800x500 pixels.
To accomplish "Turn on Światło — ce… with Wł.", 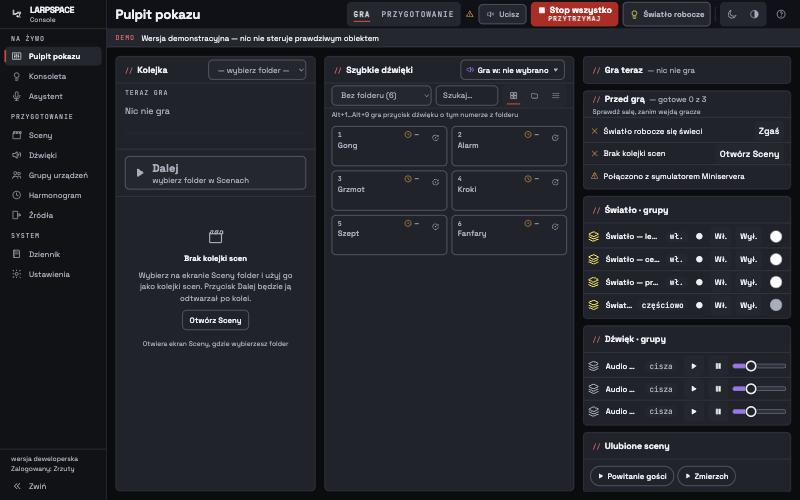I will coord(720,259).
